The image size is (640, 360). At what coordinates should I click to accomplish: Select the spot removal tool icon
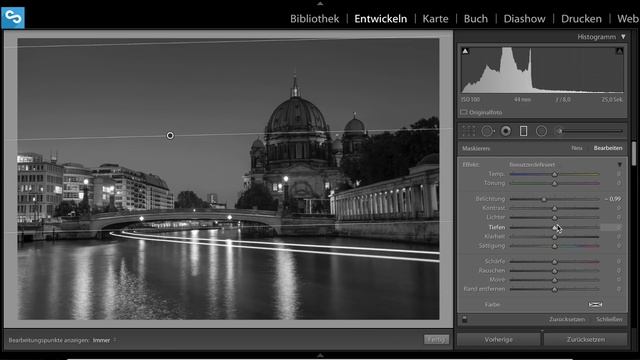point(487,131)
